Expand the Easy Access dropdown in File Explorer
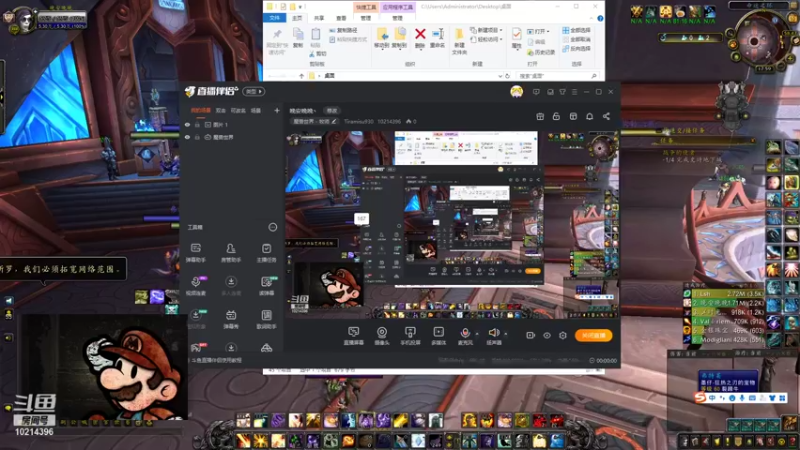The image size is (800, 450). click(501, 39)
